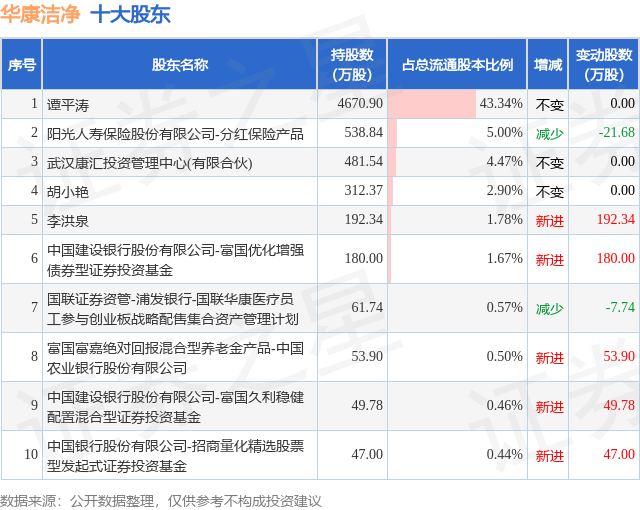Click the 4670.90 holdings value

[360, 103]
